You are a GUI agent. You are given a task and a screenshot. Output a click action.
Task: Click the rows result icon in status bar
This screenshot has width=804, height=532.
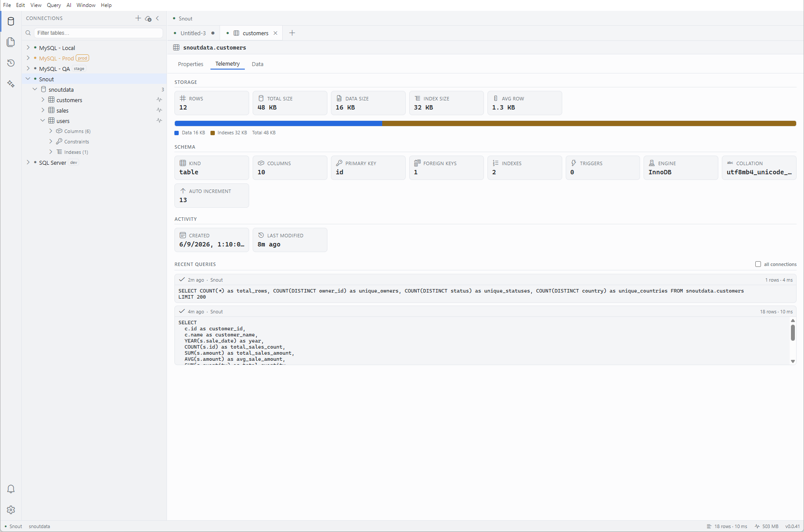click(709, 526)
